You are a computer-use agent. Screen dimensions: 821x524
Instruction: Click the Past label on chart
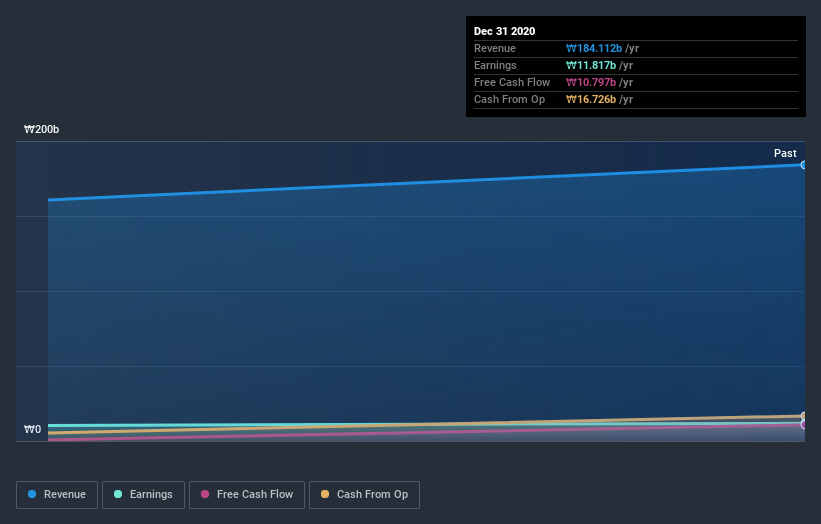click(785, 153)
